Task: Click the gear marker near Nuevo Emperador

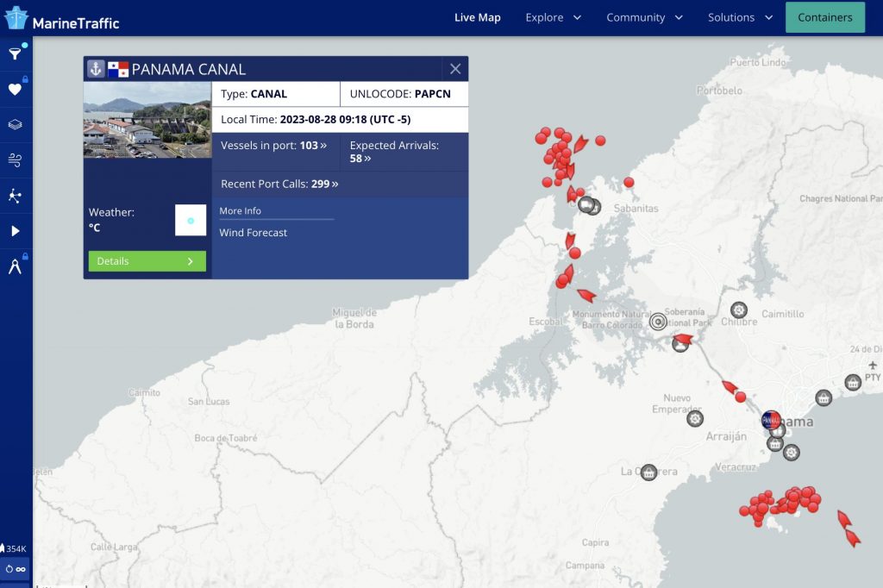Action: click(x=695, y=418)
